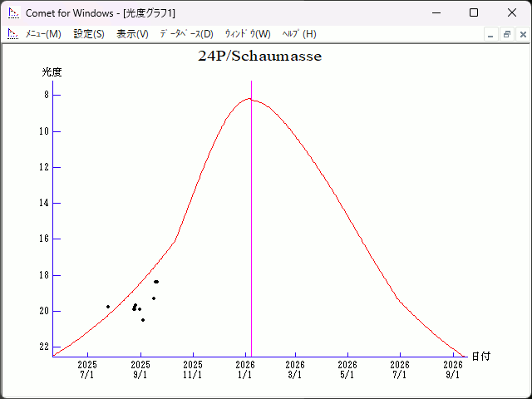Screen dimensions: 532x399
Task: Click the 光度 vertical axis label
Action: (x=52, y=72)
